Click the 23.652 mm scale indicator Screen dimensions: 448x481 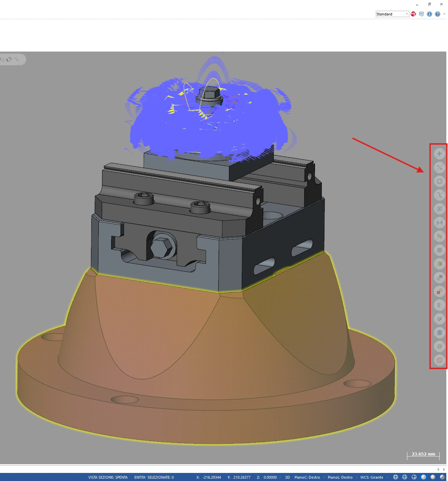click(423, 454)
